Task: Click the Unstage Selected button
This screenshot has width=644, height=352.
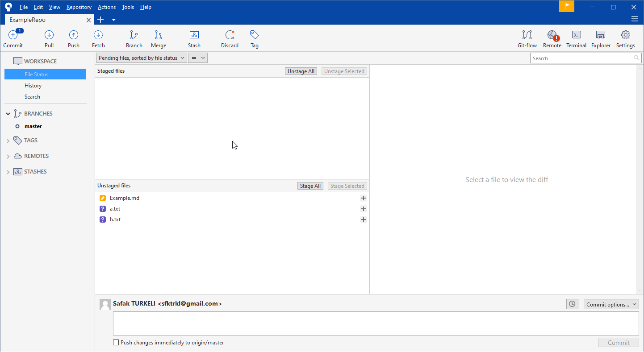Action: point(344,71)
